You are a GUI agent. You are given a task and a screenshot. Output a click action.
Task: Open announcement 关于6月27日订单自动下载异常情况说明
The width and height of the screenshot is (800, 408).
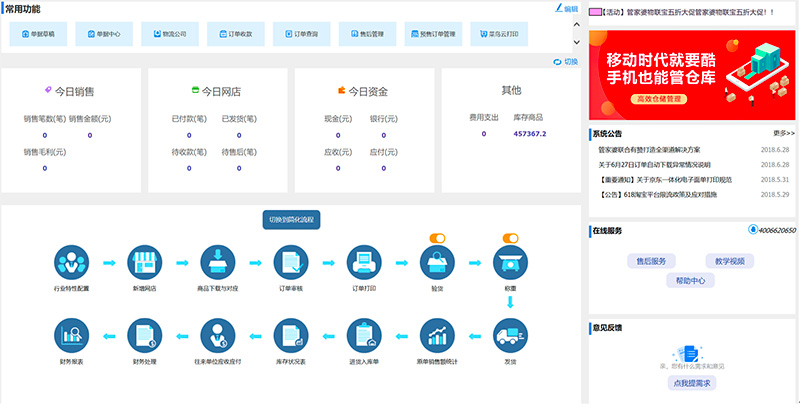(x=655, y=165)
